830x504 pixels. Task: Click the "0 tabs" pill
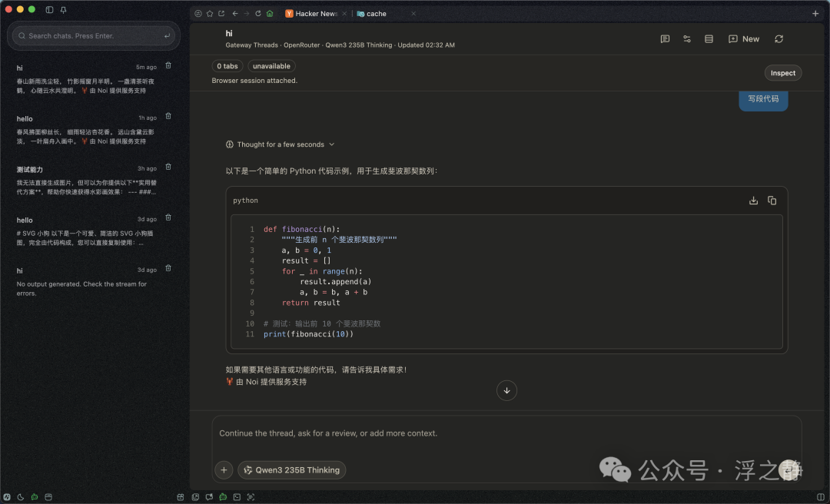click(x=227, y=66)
